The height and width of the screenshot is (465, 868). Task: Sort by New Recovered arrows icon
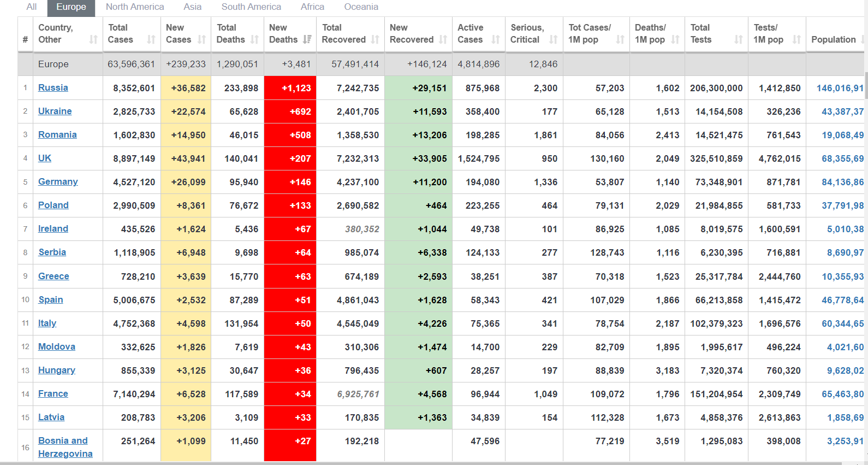coord(443,39)
